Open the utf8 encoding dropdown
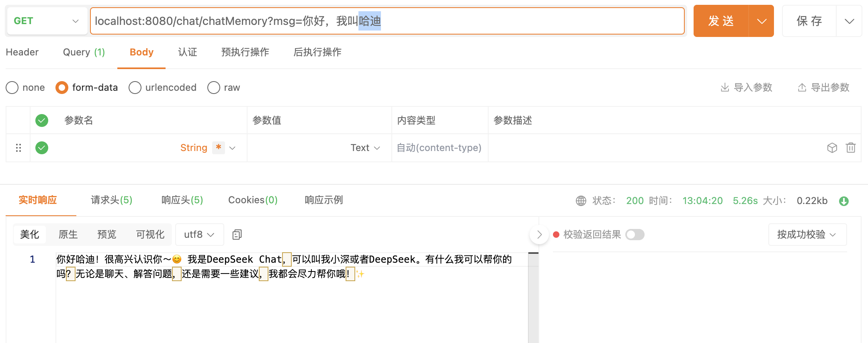 [200, 235]
